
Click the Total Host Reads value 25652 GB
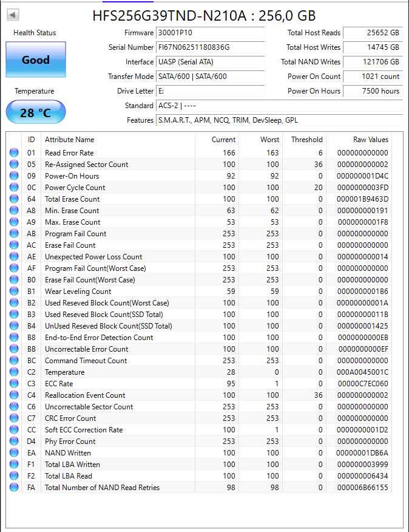click(373, 33)
